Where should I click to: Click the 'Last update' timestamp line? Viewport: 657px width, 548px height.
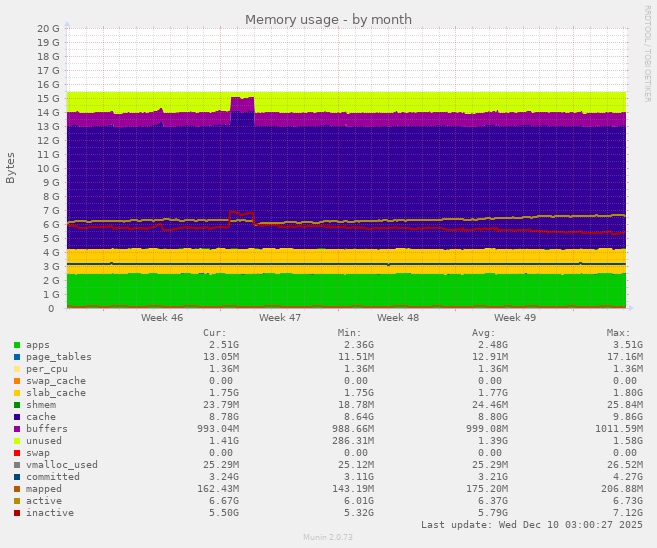coord(532,525)
